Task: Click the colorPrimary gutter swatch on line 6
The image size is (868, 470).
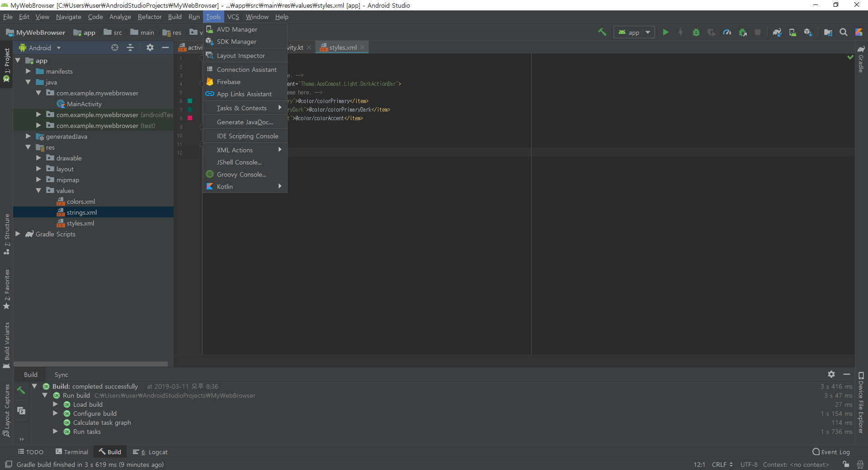Action: (190, 101)
